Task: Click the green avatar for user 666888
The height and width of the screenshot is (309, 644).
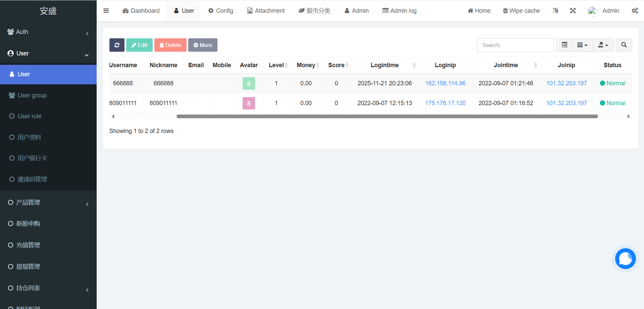Action: coord(249,84)
